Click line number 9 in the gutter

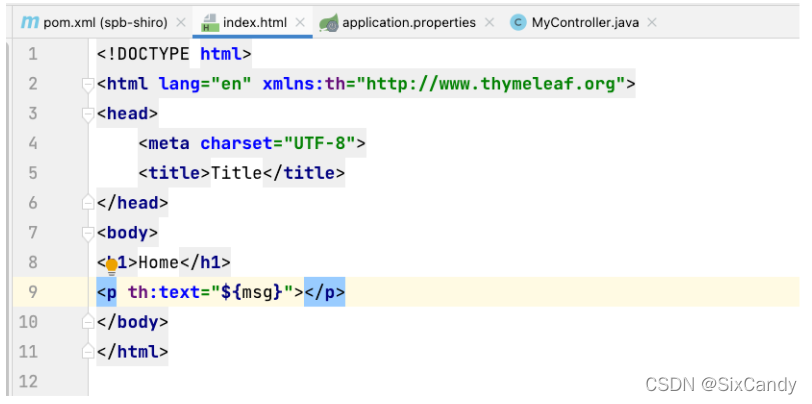[x=33, y=292]
